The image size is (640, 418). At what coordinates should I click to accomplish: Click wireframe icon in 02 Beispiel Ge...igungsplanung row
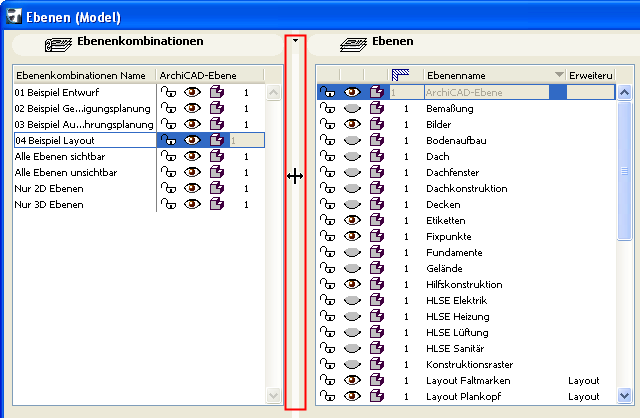point(217,108)
